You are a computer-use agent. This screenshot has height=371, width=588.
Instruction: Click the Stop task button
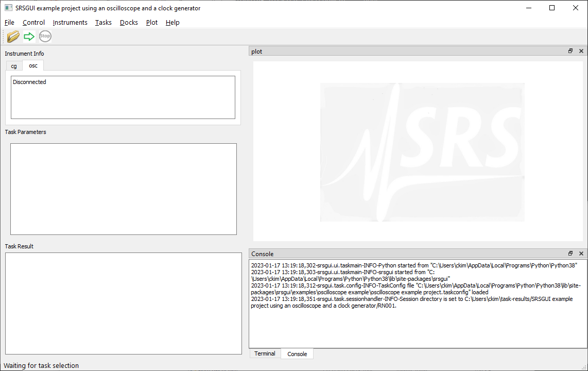click(x=45, y=37)
